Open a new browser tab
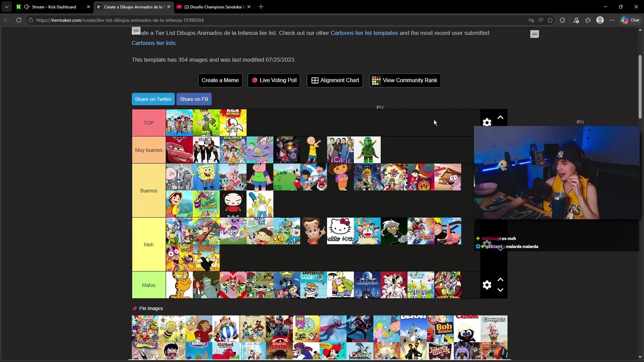Viewport: 644px width, 362px height. point(261,7)
